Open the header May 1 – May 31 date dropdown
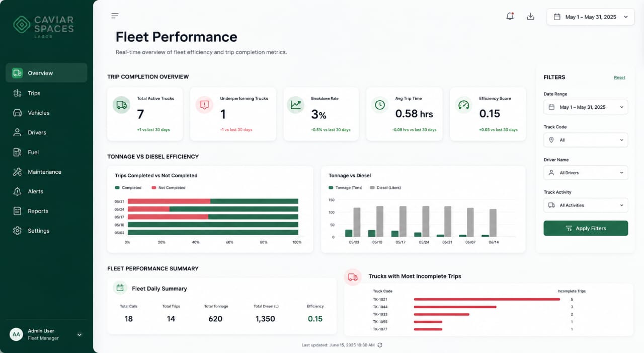This screenshot has width=644, height=353. click(591, 17)
